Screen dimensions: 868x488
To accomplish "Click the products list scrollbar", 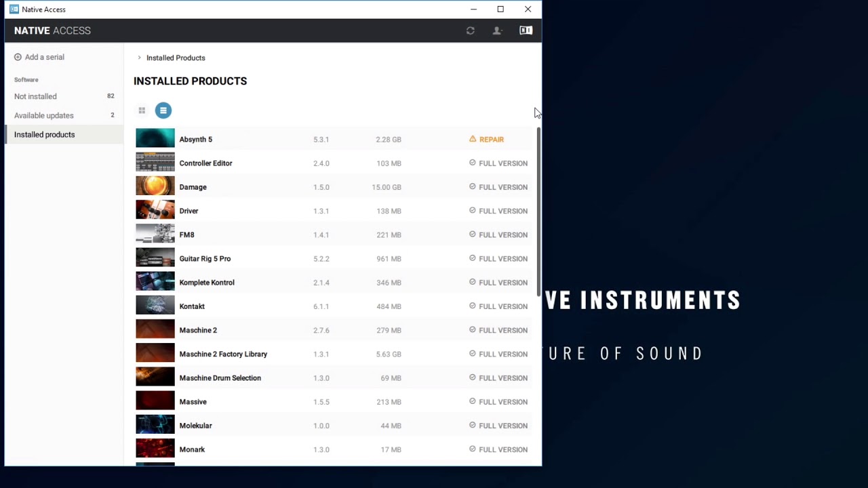I will pos(538,210).
